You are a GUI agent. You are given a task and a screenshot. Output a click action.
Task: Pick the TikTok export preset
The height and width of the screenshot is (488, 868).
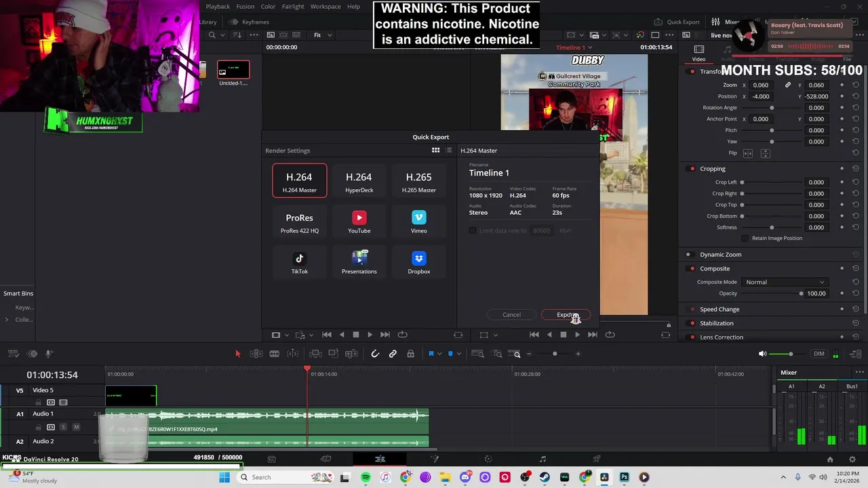point(299,263)
